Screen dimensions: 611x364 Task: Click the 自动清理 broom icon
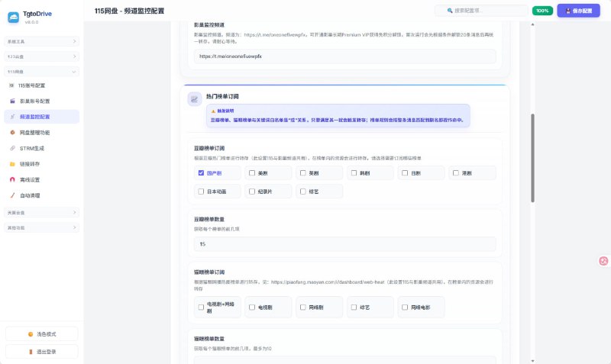[x=12, y=195]
